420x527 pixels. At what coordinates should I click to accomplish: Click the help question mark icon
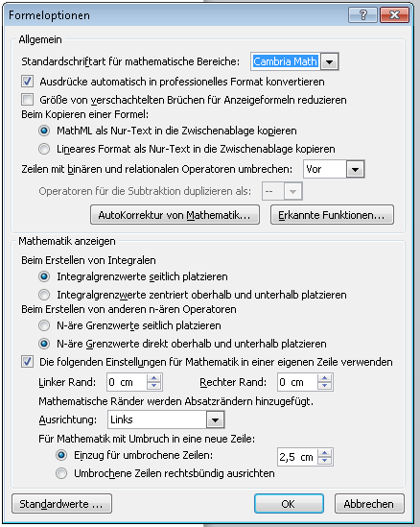click(362, 15)
